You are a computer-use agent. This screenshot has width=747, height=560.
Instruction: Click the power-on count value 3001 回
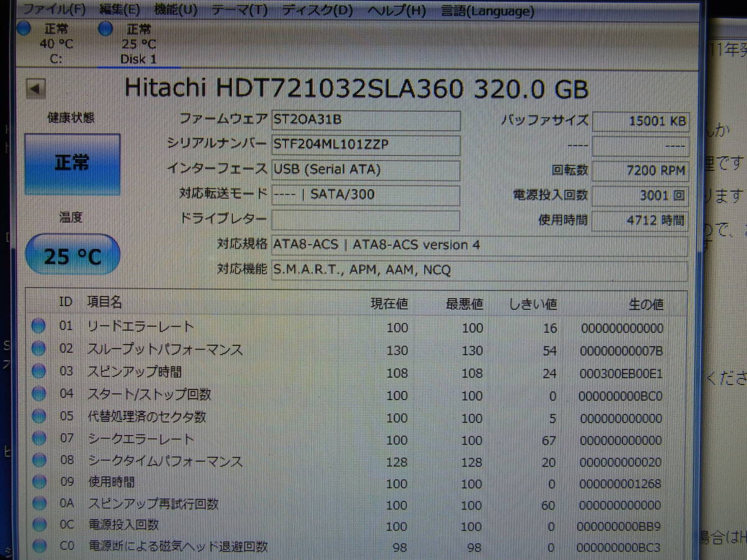click(x=641, y=195)
